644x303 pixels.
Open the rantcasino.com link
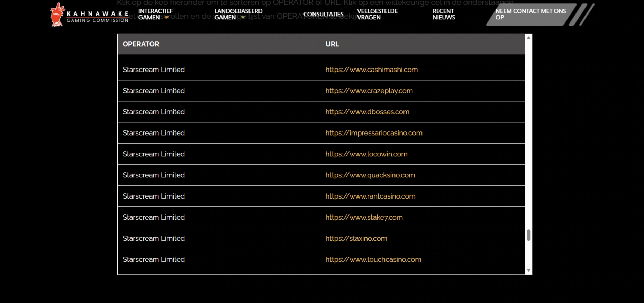370,196
